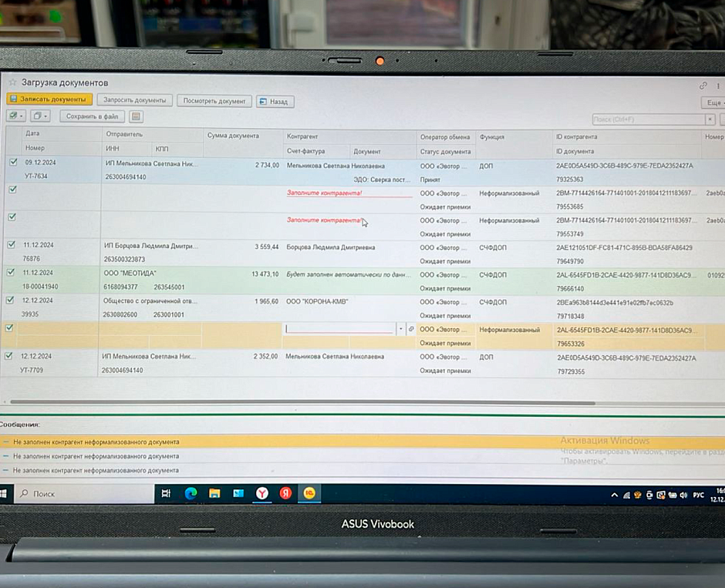
Task: Open the Еще dropdown menu
Action: (x=713, y=102)
